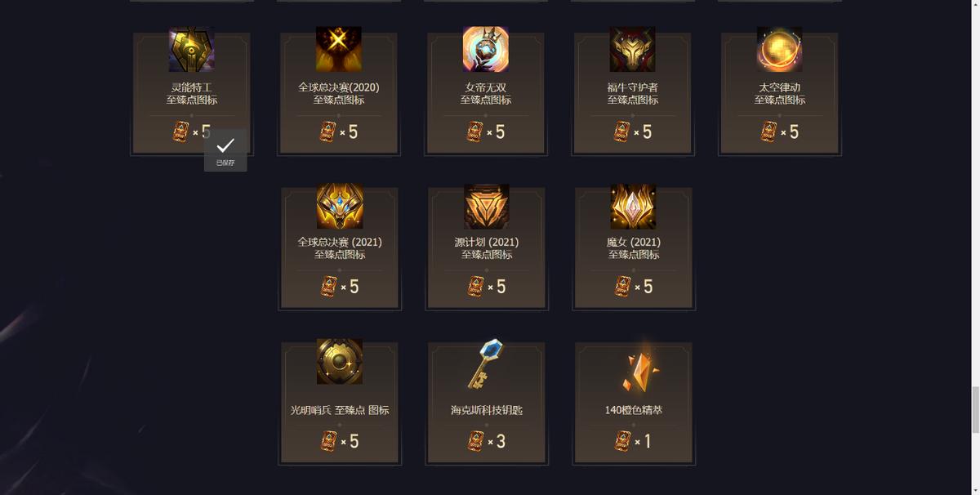Open the 魔女 (2021) 至臻点图标 label
Screen dimensions: 980x495
(634, 248)
